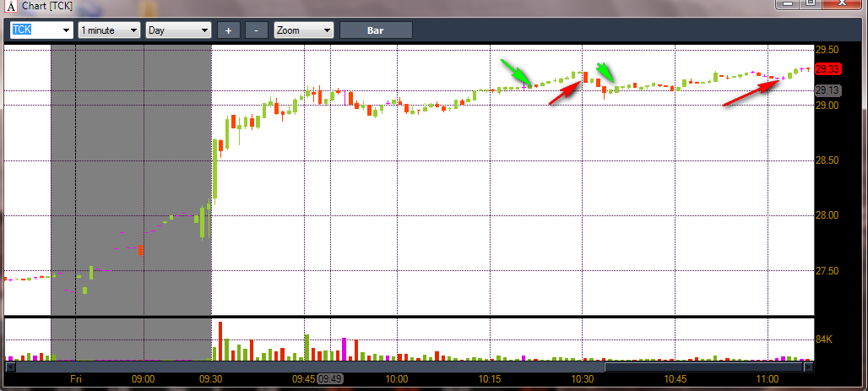Click the 28.50 price axis label
Screen dimensions: 868x391
[x=827, y=160]
